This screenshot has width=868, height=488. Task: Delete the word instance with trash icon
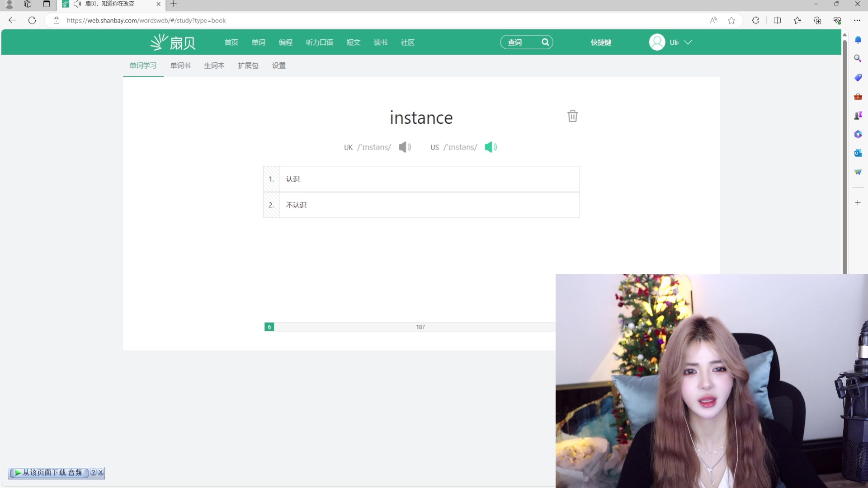572,116
